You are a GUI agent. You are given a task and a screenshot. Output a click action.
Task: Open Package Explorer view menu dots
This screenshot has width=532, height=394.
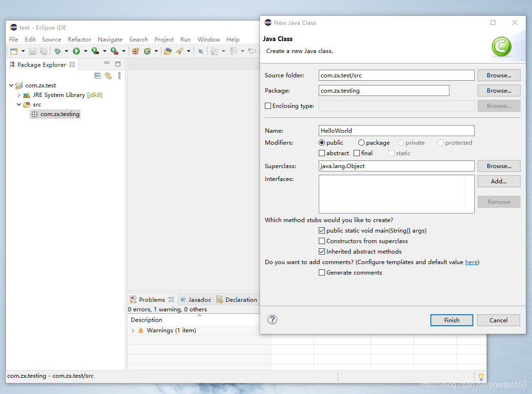[119, 76]
